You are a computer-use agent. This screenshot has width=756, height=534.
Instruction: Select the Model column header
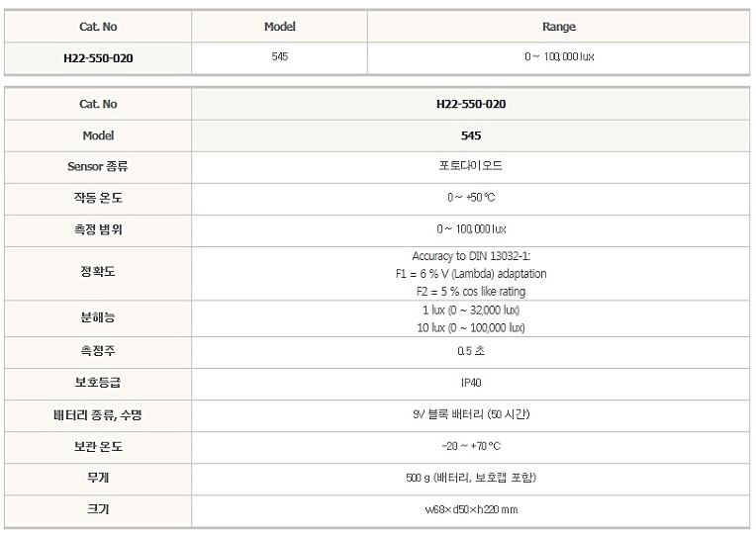pos(280,27)
